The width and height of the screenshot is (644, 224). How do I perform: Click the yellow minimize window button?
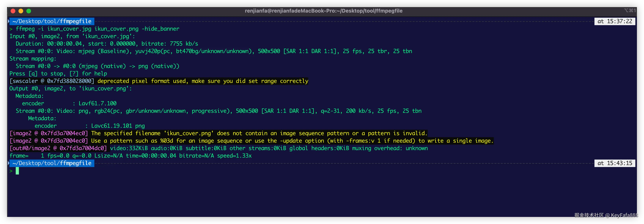[21, 11]
